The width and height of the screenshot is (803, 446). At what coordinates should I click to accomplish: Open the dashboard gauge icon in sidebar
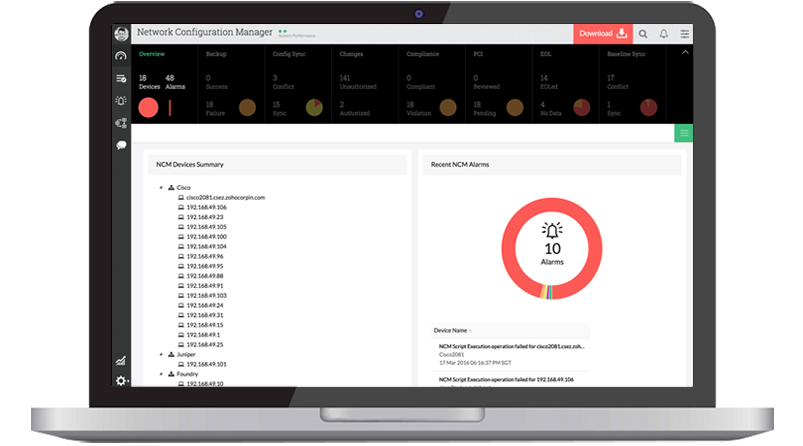121,56
